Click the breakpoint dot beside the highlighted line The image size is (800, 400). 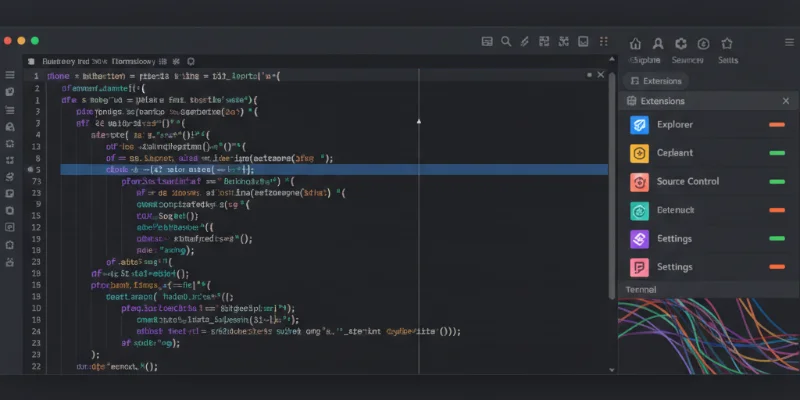tap(31, 170)
